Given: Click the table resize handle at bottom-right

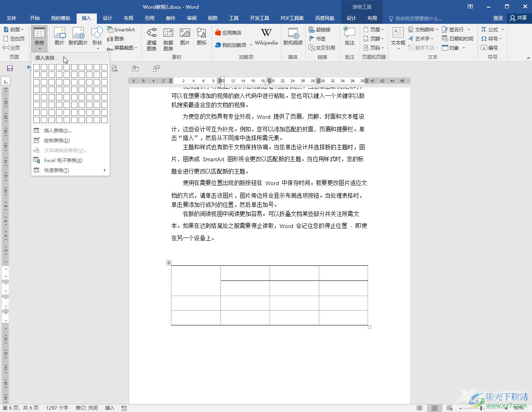Looking at the screenshot, I should tap(370, 327).
